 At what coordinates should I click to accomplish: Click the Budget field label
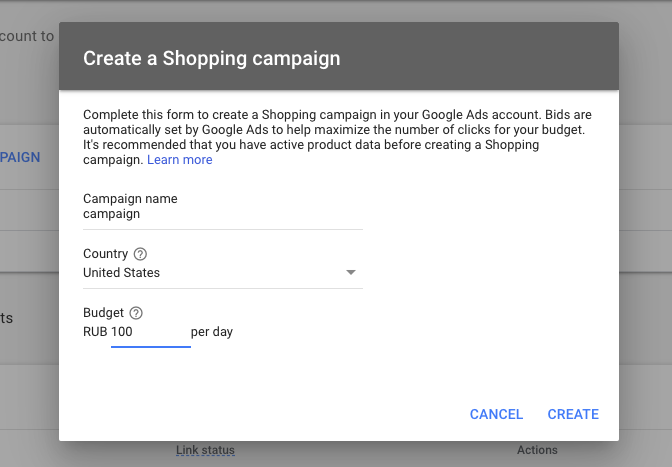pyautogui.click(x=103, y=313)
